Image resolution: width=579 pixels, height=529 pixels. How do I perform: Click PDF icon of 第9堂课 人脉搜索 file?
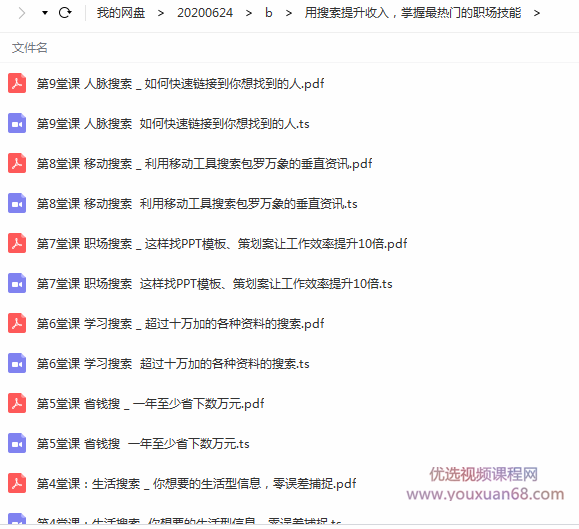coord(17,83)
